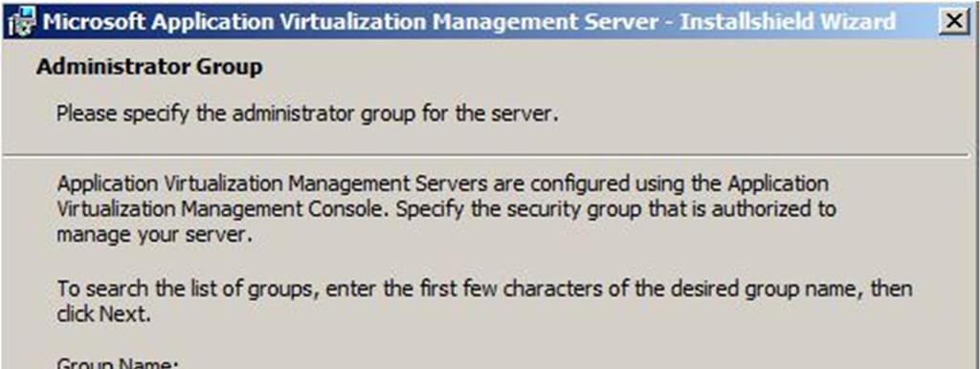Click the word "server" in the header subtitle

[x=524, y=116]
